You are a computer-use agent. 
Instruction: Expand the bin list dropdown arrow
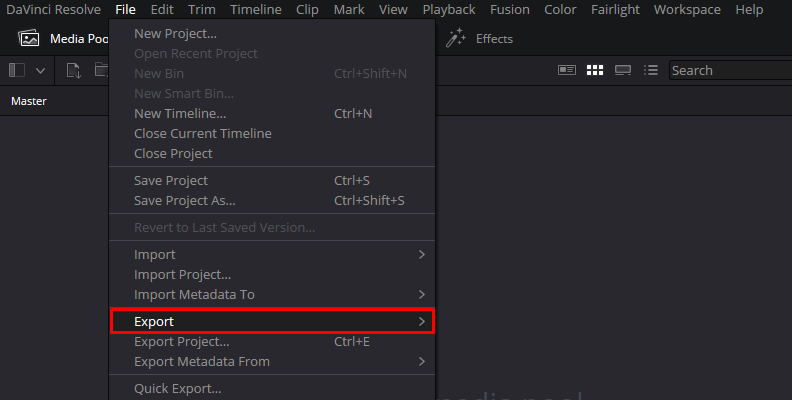(x=41, y=70)
